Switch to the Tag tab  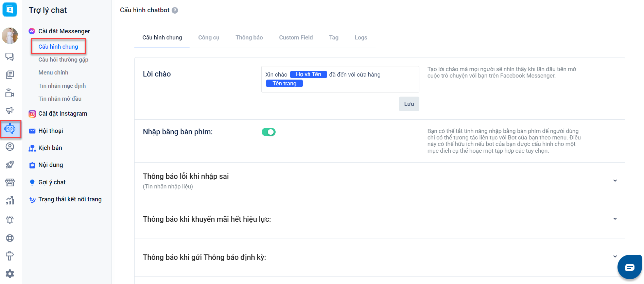334,37
